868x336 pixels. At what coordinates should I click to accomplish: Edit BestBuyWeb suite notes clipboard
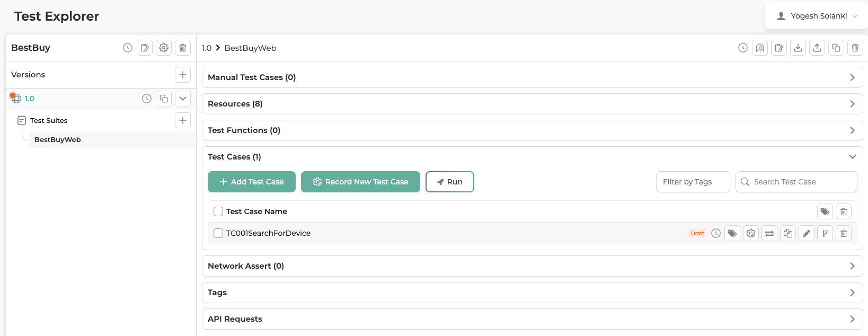779,48
